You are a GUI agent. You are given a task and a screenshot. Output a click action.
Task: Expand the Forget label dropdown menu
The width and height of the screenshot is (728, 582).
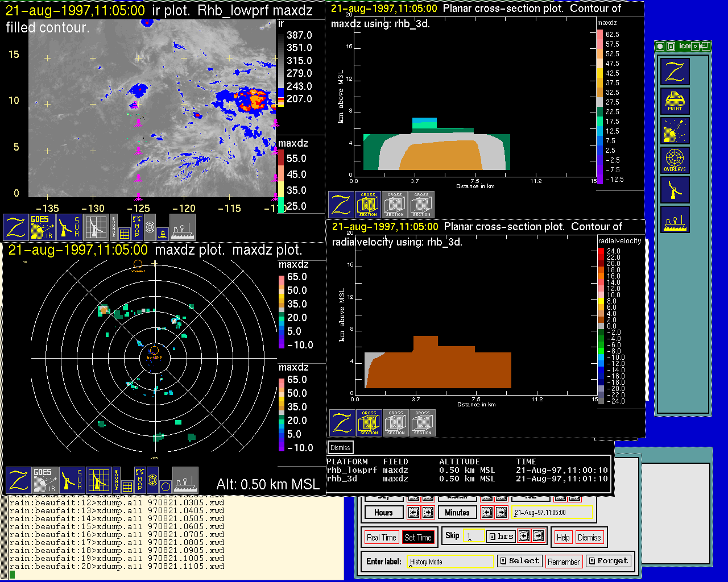608,561
